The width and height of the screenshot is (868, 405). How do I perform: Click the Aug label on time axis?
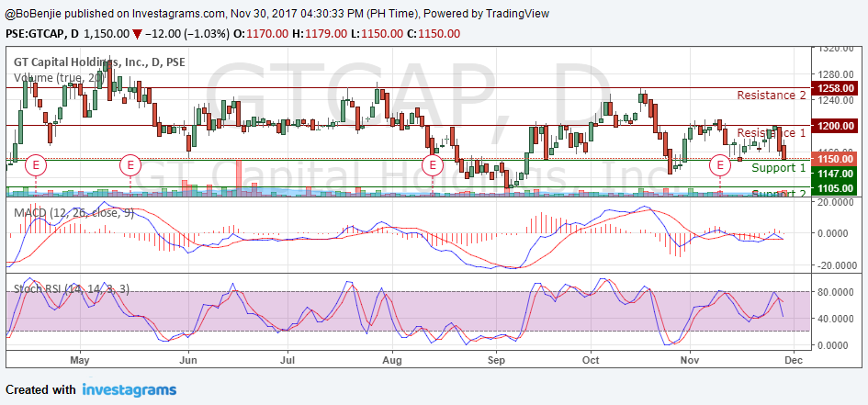click(x=392, y=359)
